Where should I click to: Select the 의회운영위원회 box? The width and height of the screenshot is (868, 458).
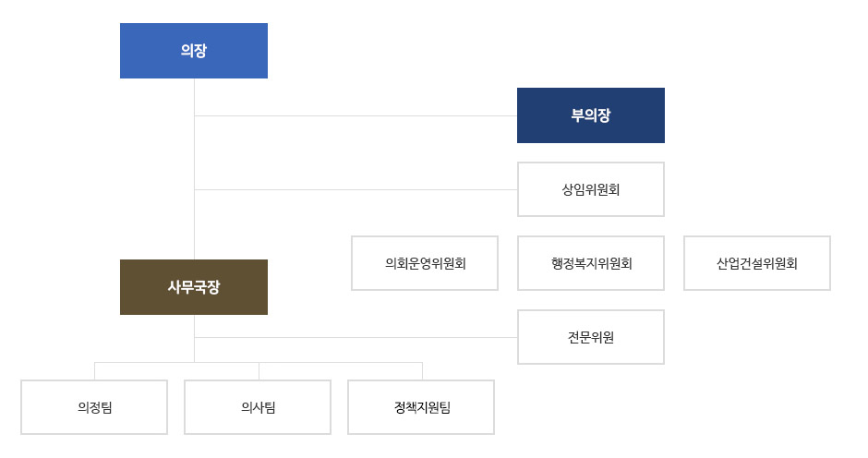[x=425, y=263]
